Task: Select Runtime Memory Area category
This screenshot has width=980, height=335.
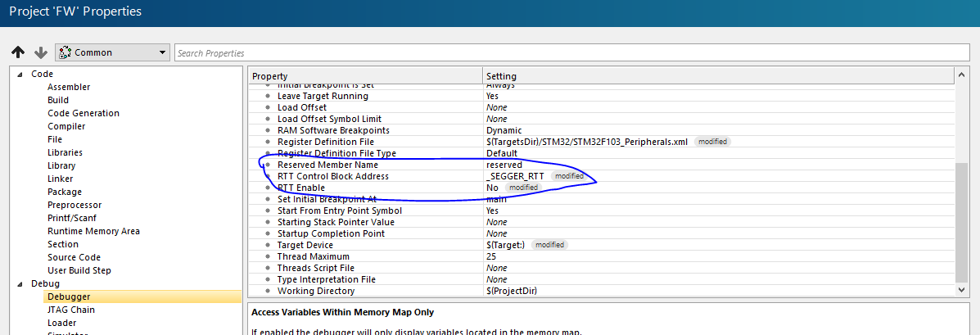Action: (x=94, y=231)
